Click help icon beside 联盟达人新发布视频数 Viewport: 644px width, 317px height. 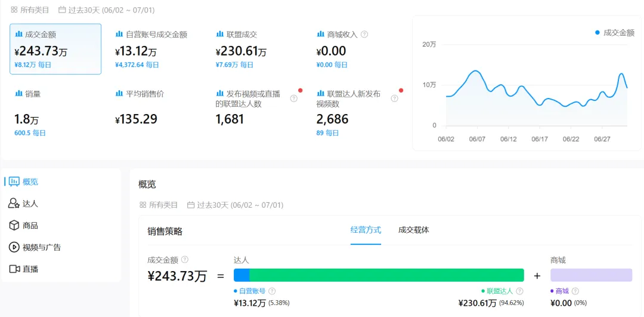pyautogui.click(x=394, y=99)
